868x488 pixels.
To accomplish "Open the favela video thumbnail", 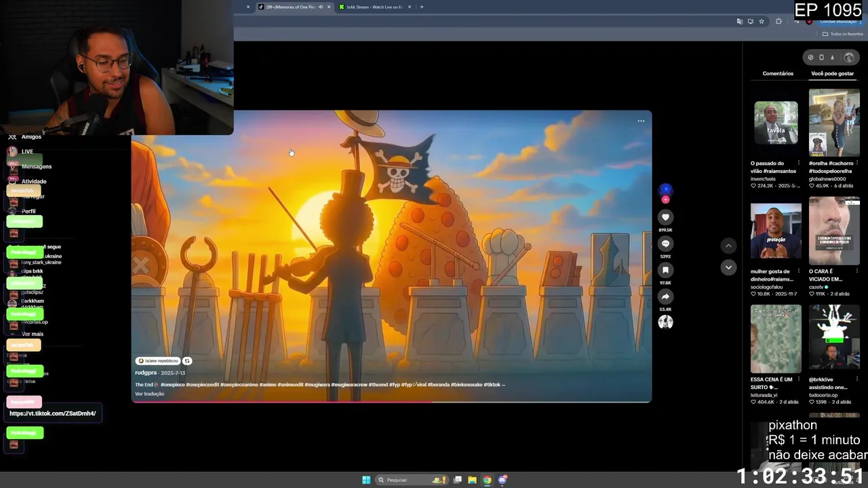I will (776, 123).
